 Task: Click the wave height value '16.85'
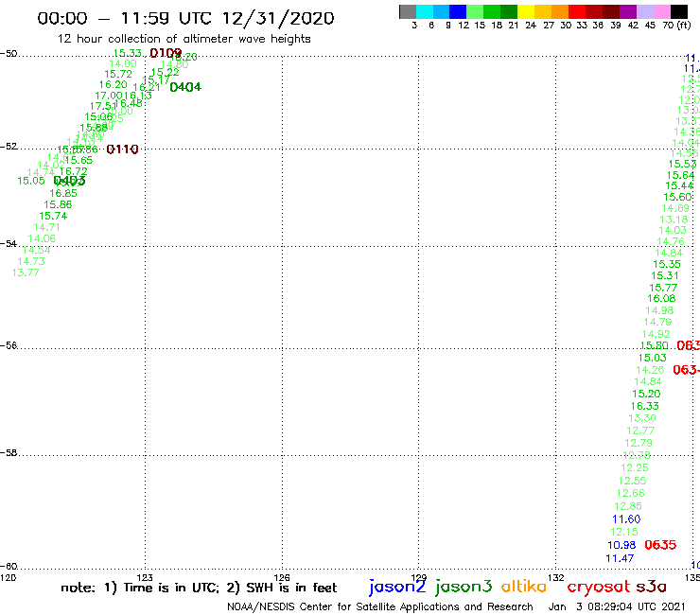[x=63, y=193]
